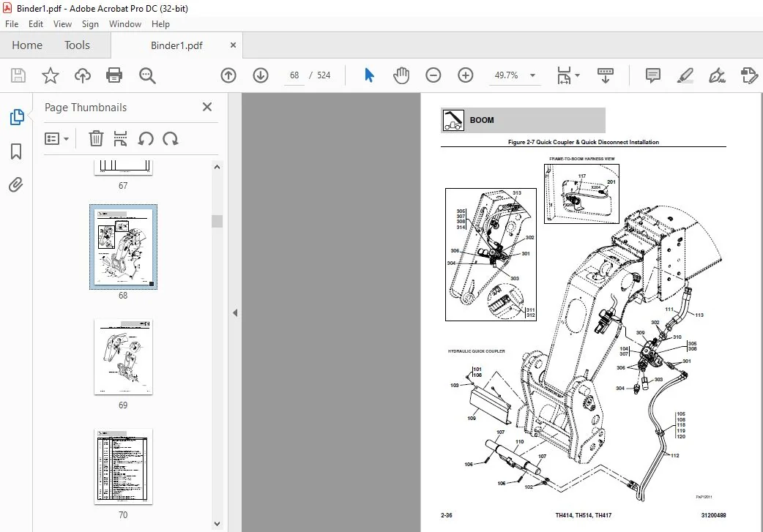Open the Sign menu
This screenshot has height=532, width=763.
[x=90, y=24]
